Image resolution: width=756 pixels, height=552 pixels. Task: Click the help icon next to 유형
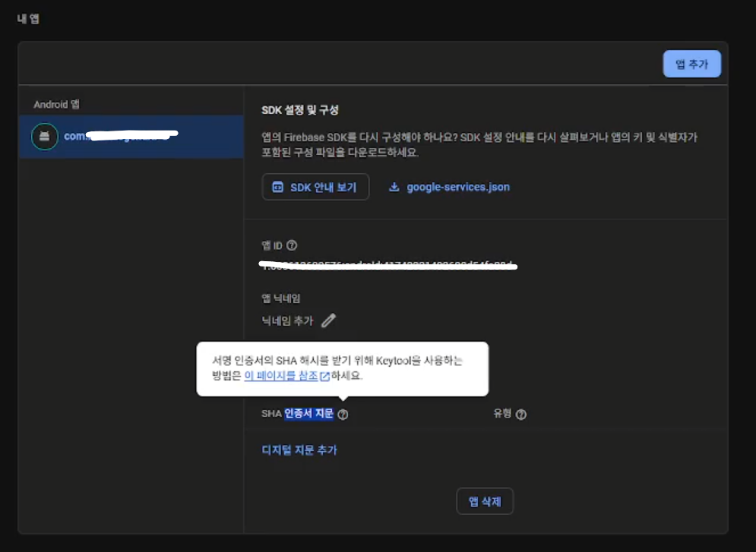pos(521,415)
